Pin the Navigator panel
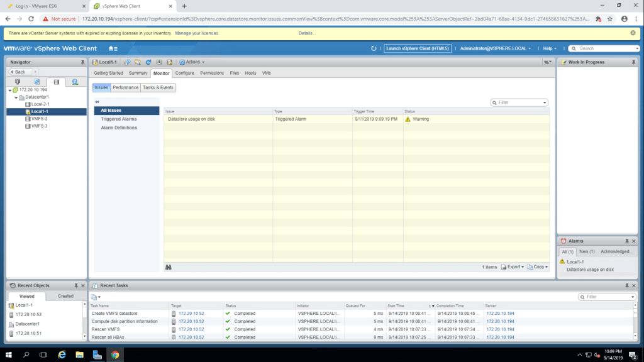Viewport: 644px width, 362px height. tap(82, 62)
